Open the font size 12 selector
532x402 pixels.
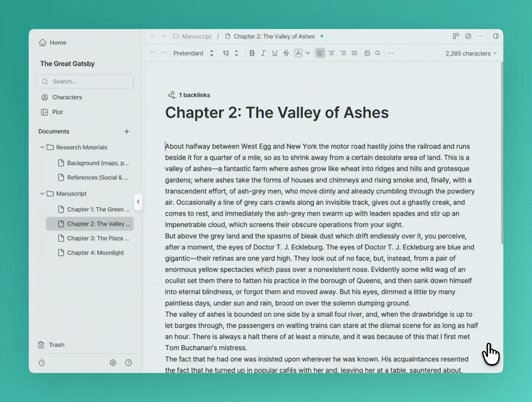point(230,53)
